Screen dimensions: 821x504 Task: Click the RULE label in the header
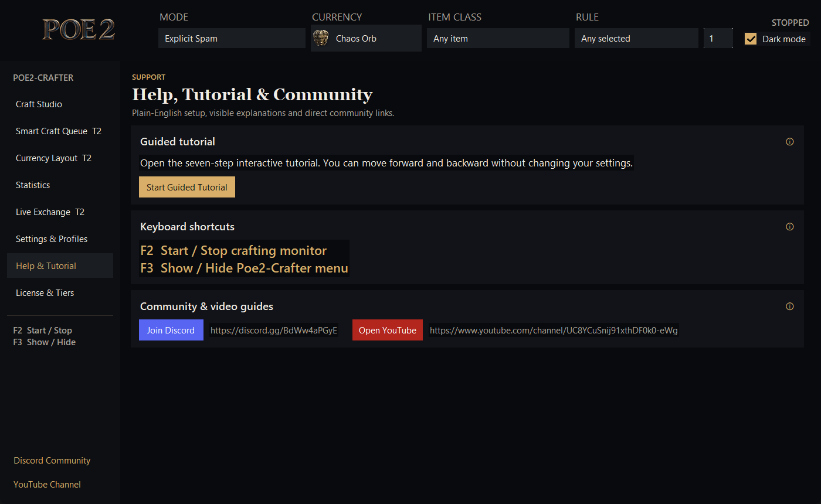[x=587, y=18]
